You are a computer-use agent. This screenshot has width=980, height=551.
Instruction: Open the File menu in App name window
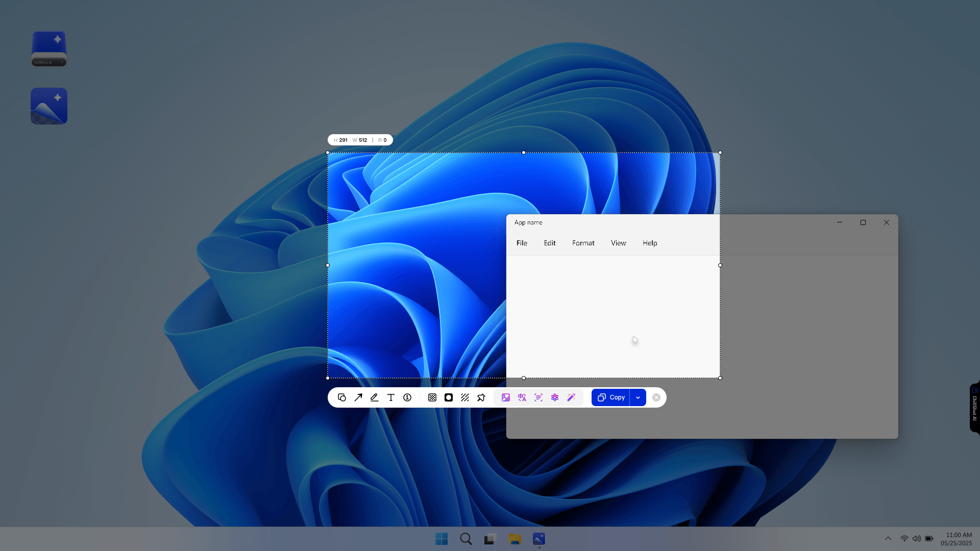pyautogui.click(x=522, y=243)
